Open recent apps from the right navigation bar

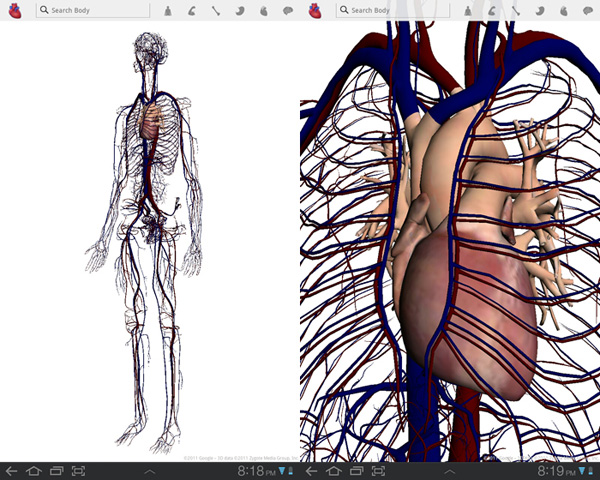[357, 471]
